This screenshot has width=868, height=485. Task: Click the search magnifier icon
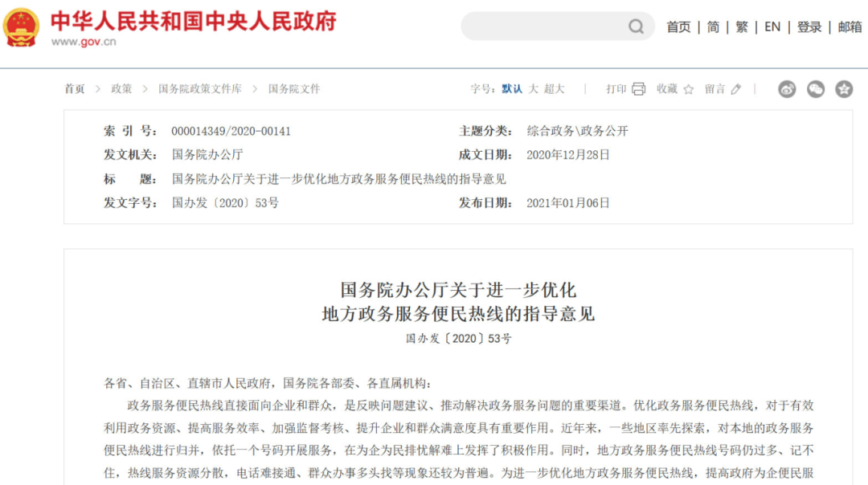tap(636, 26)
